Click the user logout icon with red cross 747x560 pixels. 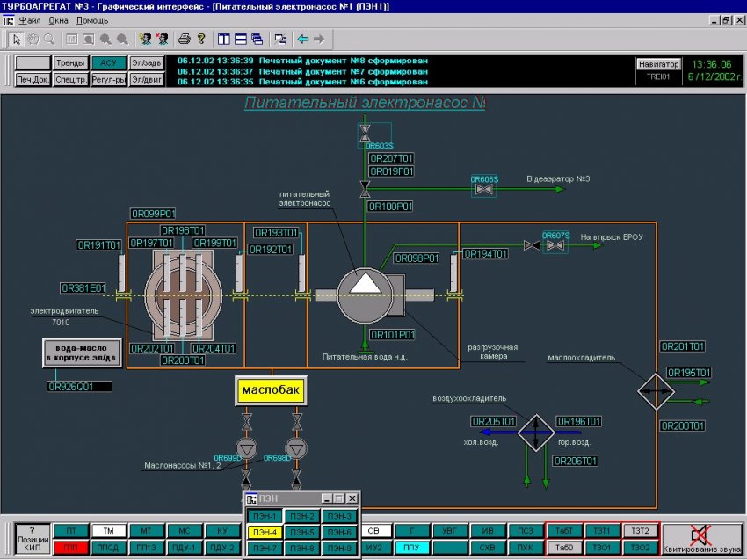(163, 39)
